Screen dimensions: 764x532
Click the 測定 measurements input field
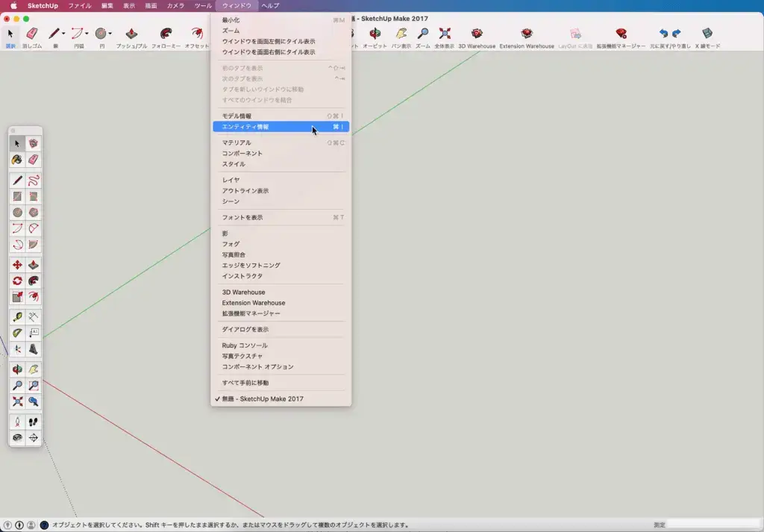[x=713, y=525]
